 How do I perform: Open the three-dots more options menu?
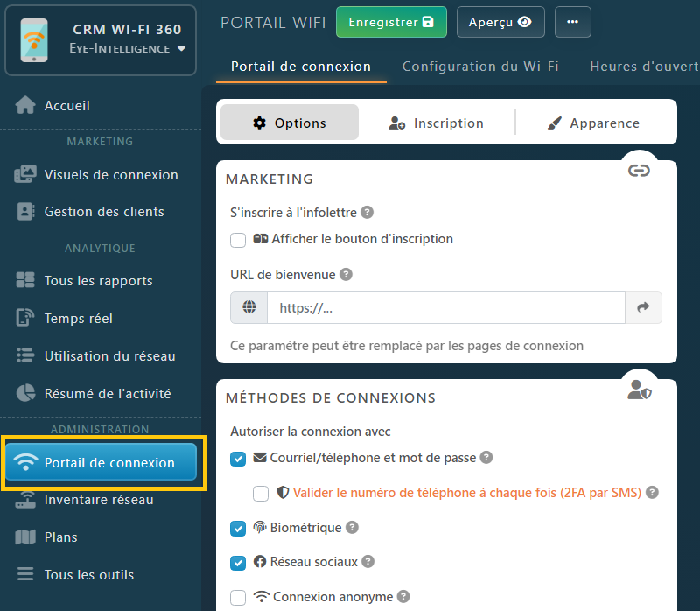click(572, 22)
